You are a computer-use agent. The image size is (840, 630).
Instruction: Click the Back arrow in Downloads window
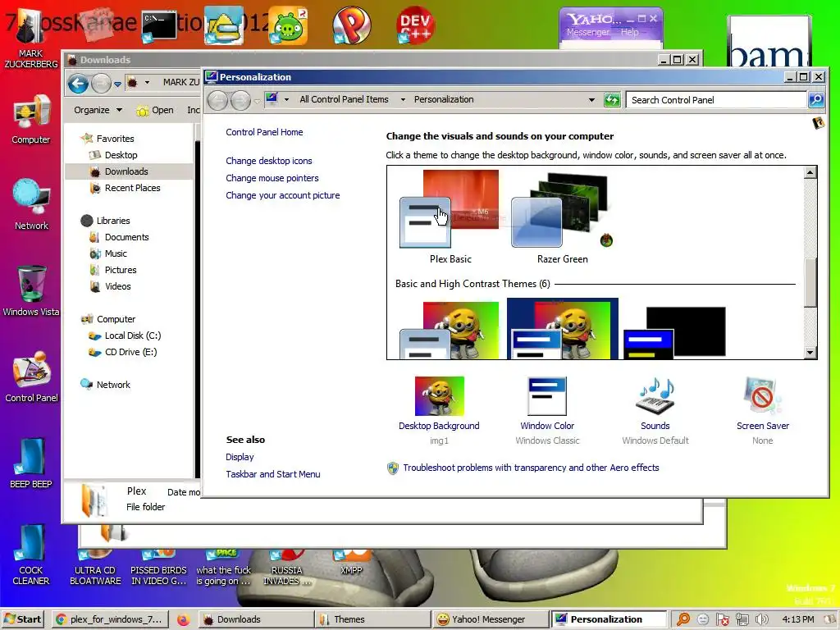[78, 83]
